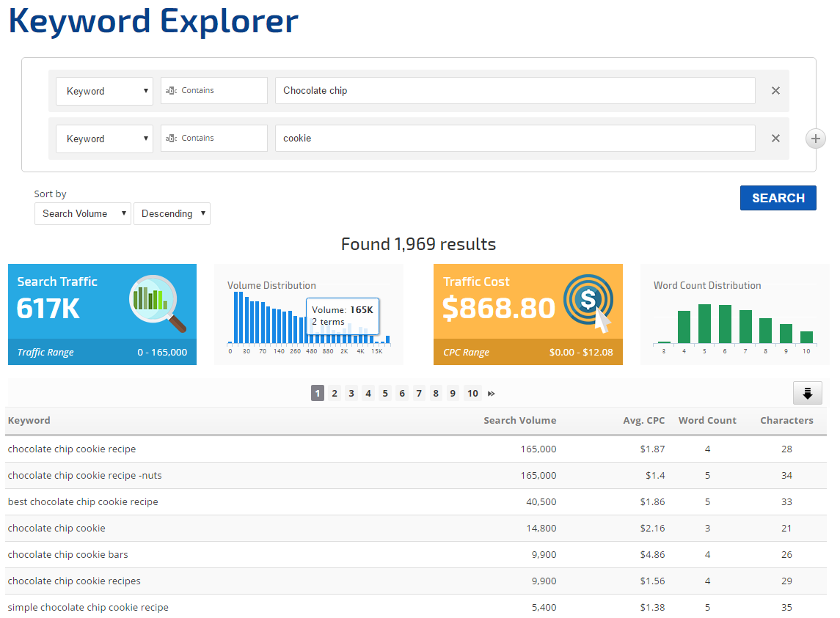
Task: Go to next pages using double arrow
Action: coord(492,394)
